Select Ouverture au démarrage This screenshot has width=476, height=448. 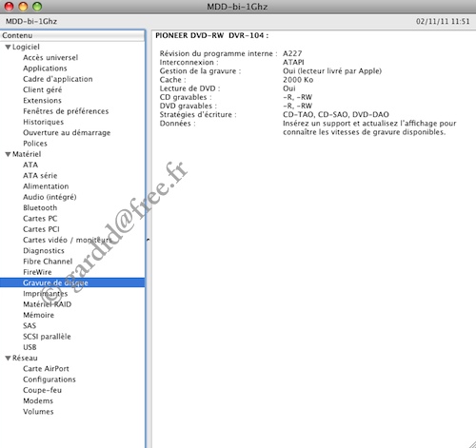(x=67, y=133)
